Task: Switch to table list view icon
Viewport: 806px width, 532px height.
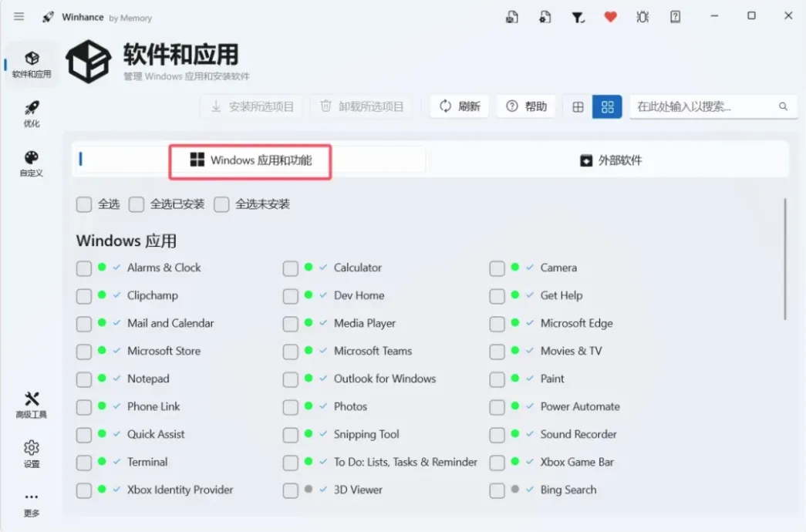Action: (x=578, y=106)
